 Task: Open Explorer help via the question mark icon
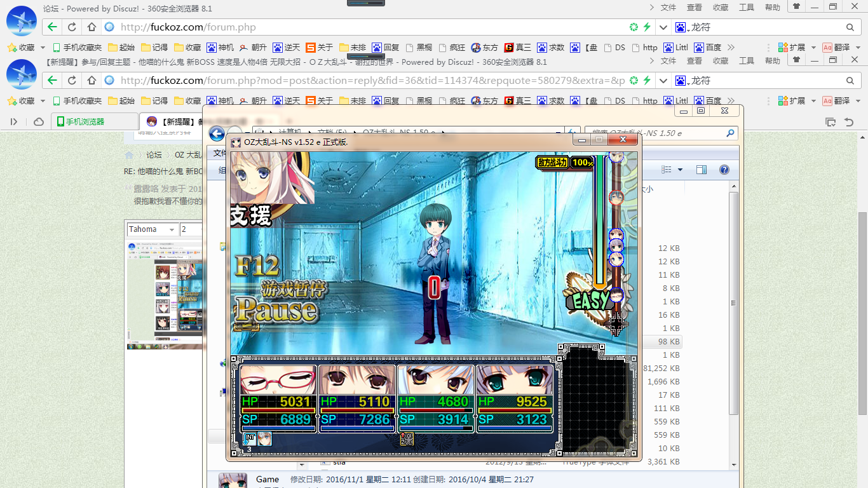(x=724, y=170)
